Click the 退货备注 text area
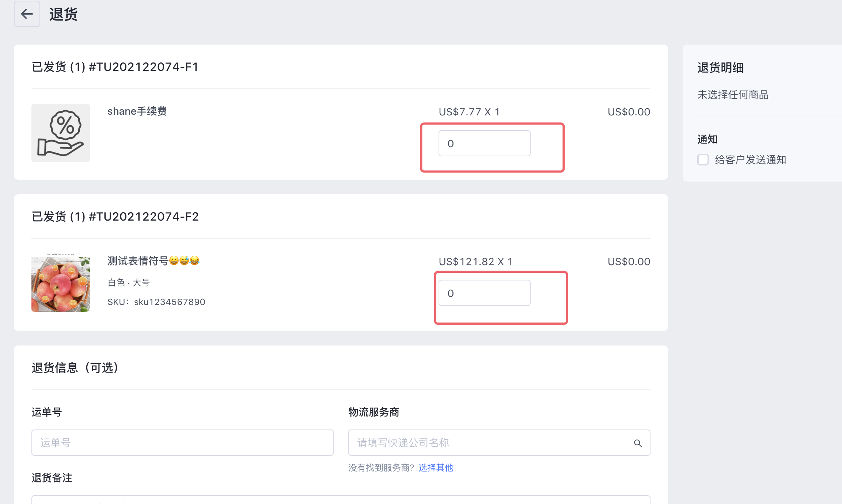842x504 pixels. [341, 500]
